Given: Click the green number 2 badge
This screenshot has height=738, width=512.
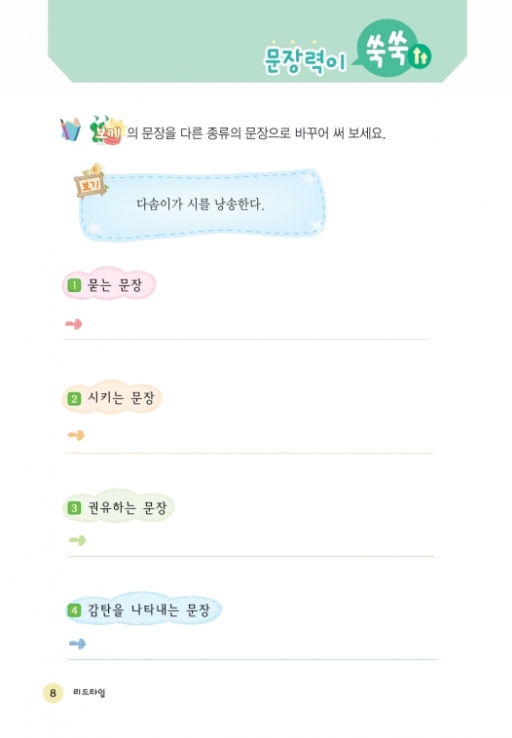Looking at the screenshot, I should pyautogui.click(x=74, y=399).
